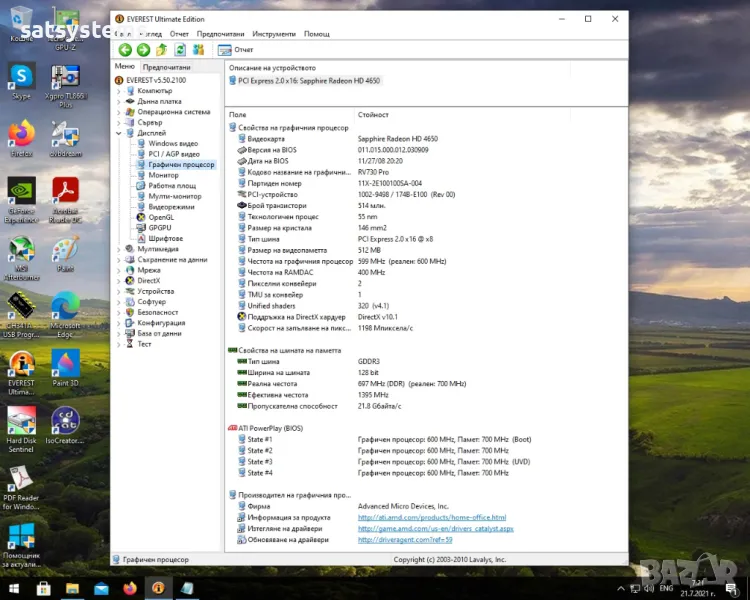The width and height of the screenshot is (750, 600).
Task: Switch to the Предпочитани tab
Action: [x=166, y=67]
